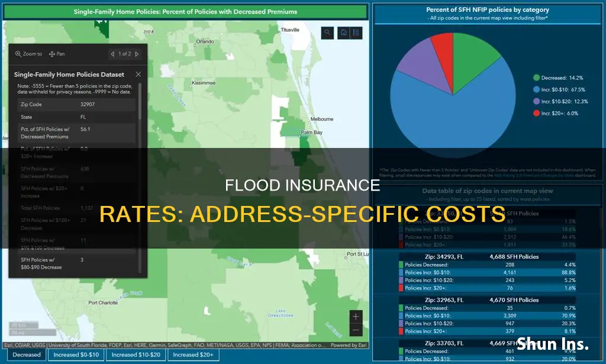Open the Powered by Esri link
Viewport: 606px width, 364px height.
click(x=349, y=346)
